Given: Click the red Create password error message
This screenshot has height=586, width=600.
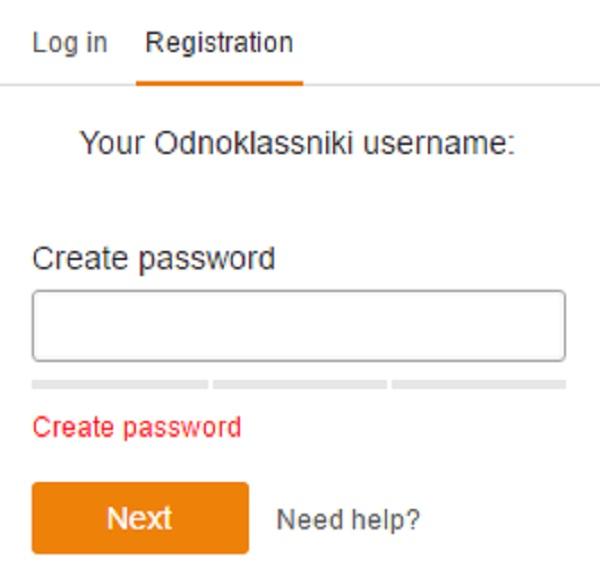Looking at the screenshot, I should tap(136, 428).
